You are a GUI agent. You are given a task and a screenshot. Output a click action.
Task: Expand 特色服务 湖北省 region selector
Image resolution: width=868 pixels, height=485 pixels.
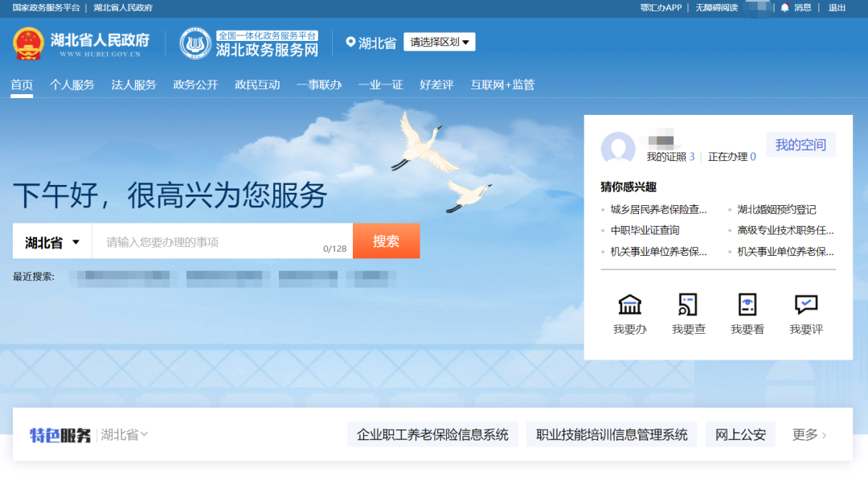click(x=125, y=435)
